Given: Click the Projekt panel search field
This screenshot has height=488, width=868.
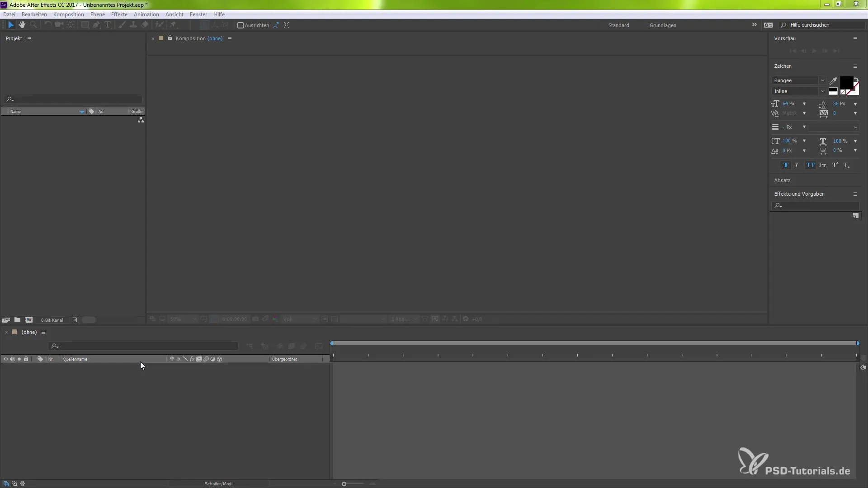Looking at the screenshot, I should coord(73,99).
